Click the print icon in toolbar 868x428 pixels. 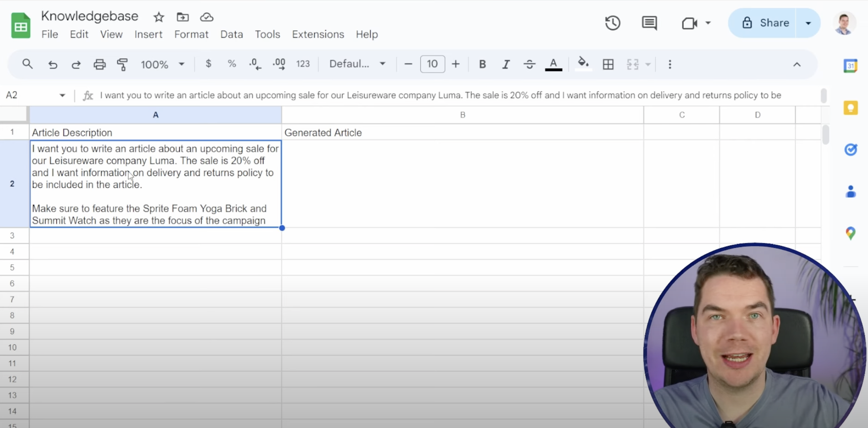(100, 64)
